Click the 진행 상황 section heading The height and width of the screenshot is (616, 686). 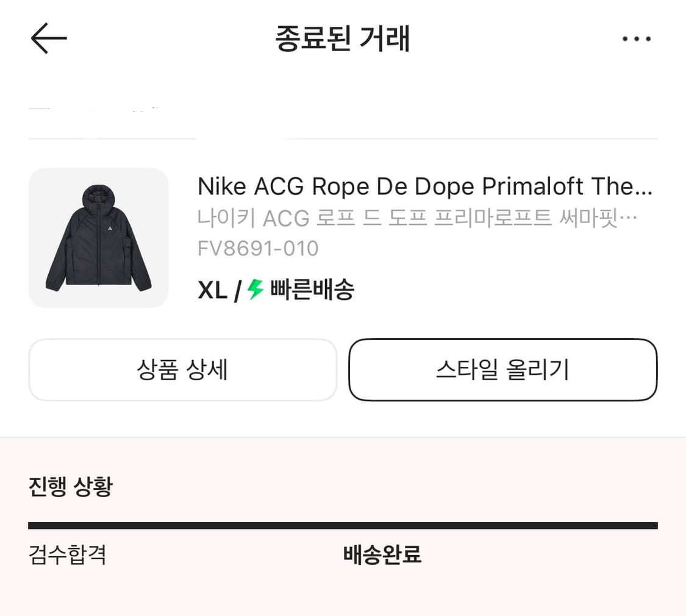(x=70, y=487)
